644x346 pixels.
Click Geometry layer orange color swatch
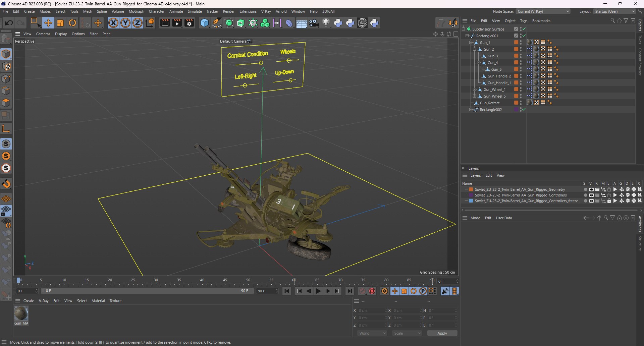pos(471,189)
